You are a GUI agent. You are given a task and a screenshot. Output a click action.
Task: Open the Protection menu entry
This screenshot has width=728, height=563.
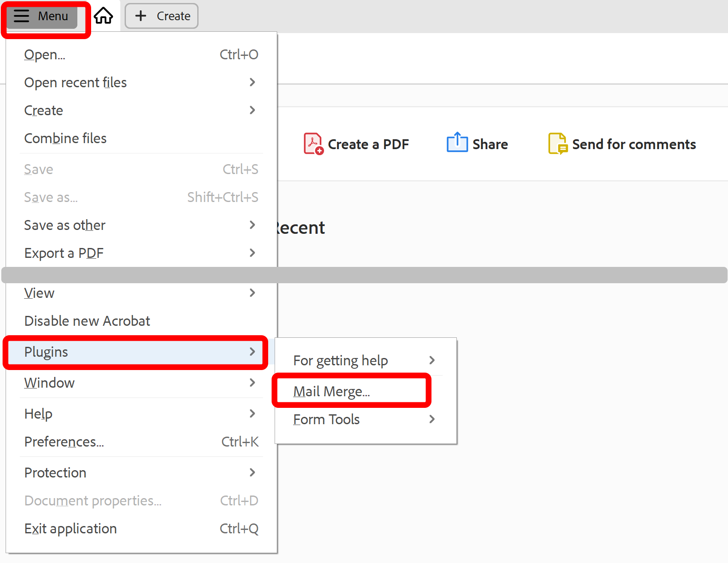[141, 473]
